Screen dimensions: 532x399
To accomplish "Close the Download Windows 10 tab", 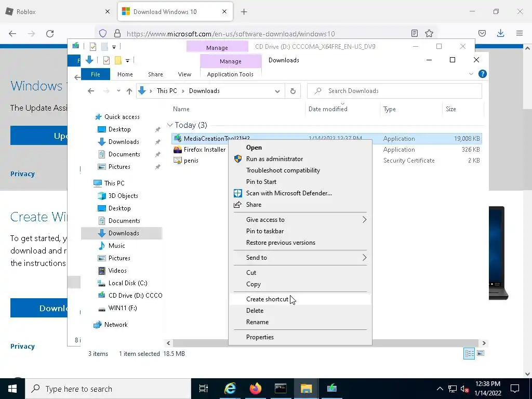I will pyautogui.click(x=224, y=11).
